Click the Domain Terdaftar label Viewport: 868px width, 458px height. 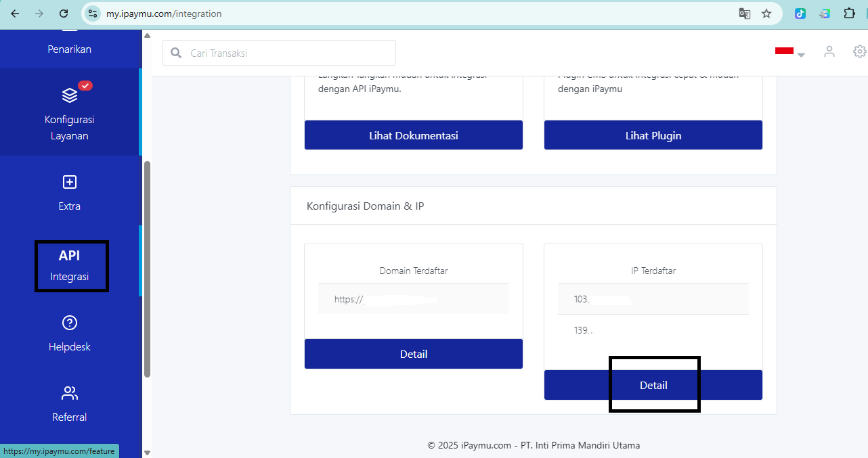tap(414, 271)
